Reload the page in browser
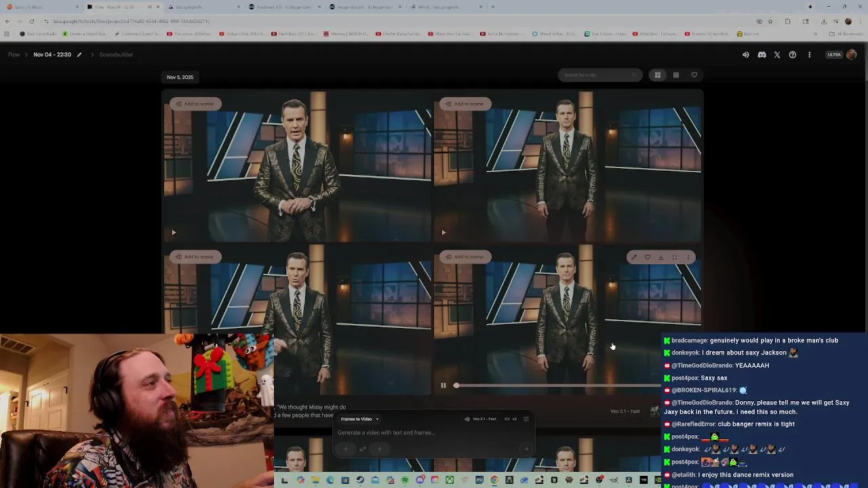Screen dimensions: 868x488 pos(31,21)
